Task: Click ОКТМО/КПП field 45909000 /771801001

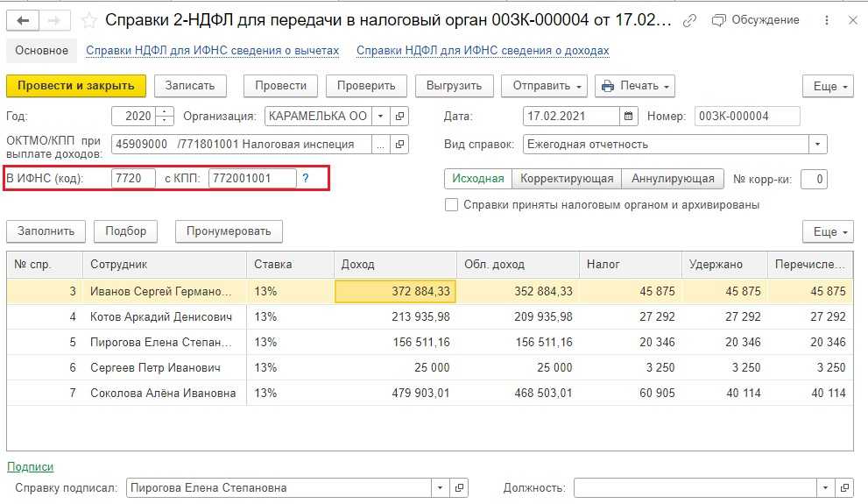Action: click(x=242, y=145)
